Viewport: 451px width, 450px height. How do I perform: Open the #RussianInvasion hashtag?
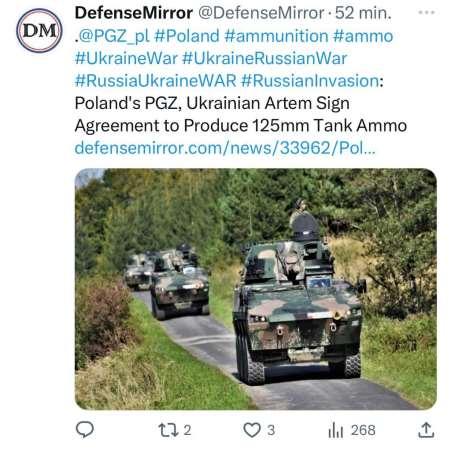click(x=310, y=81)
